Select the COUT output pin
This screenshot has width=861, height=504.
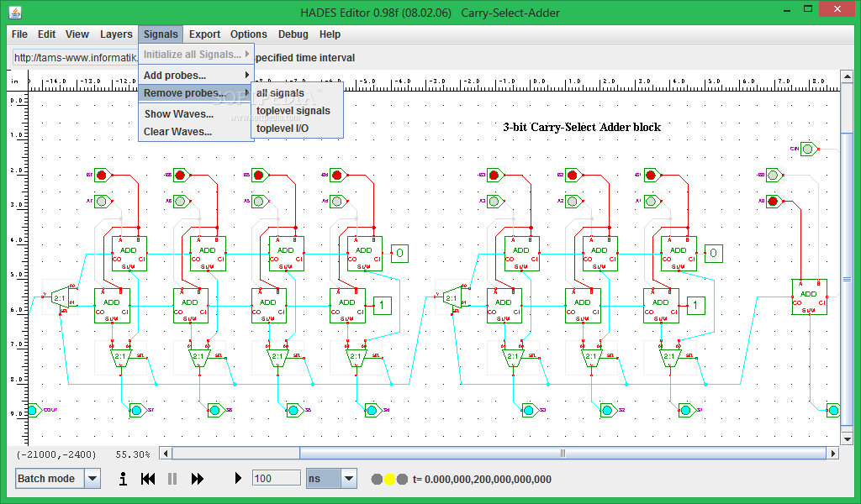pos(34,410)
